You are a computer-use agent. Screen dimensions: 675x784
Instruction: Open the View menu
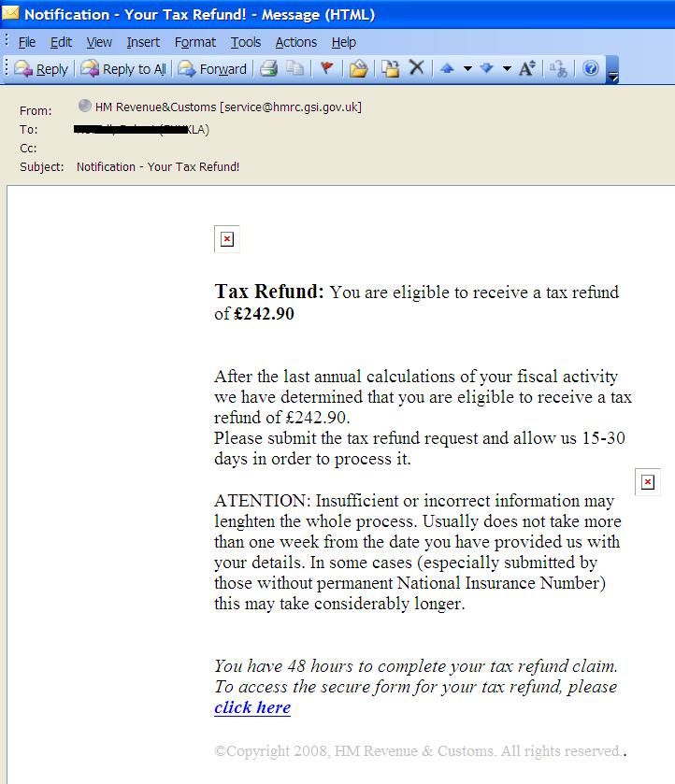click(99, 42)
